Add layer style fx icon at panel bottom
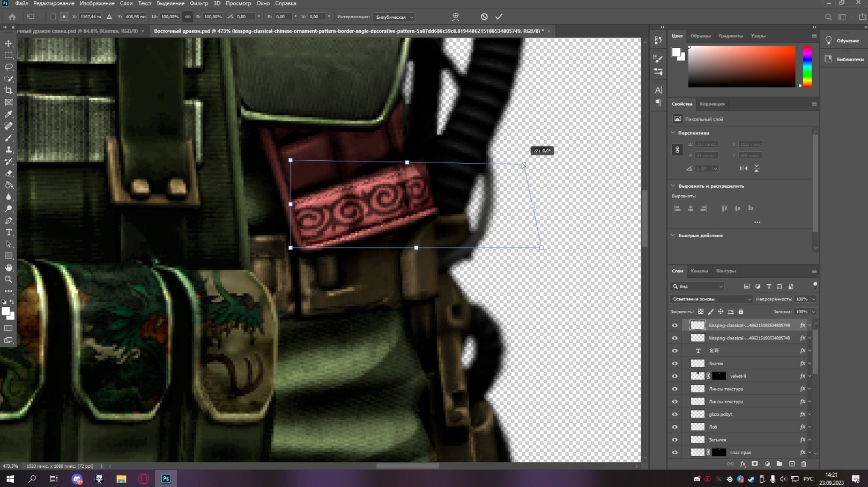 point(743,464)
